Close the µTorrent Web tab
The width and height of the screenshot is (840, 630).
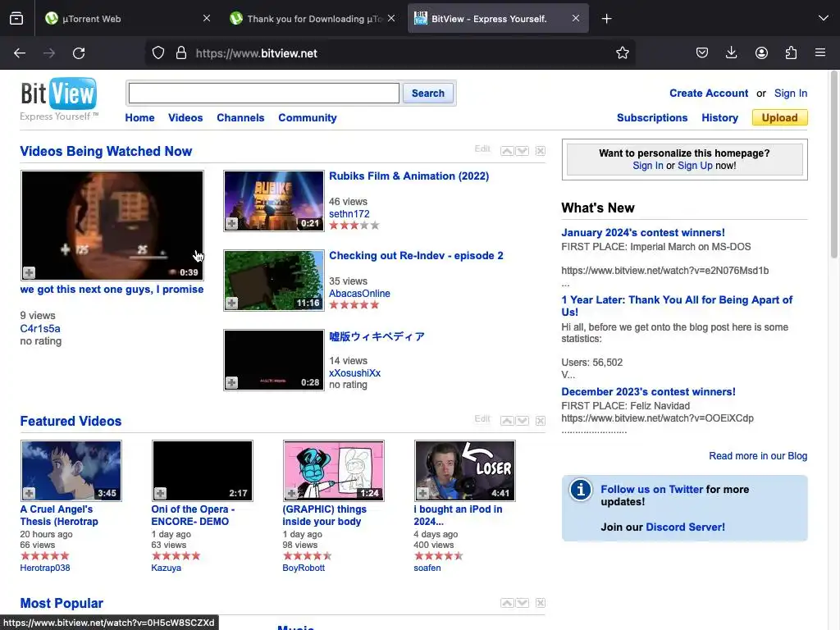click(x=207, y=18)
